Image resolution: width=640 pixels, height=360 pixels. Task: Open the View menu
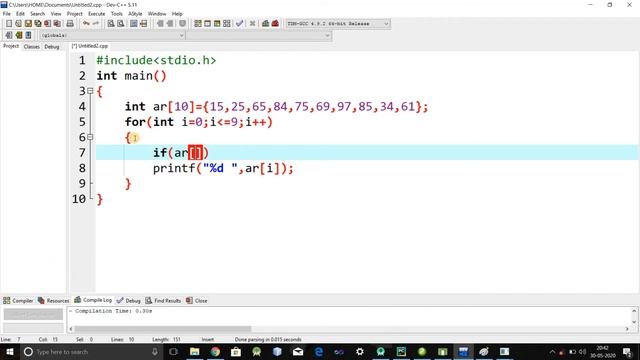[x=56, y=13]
